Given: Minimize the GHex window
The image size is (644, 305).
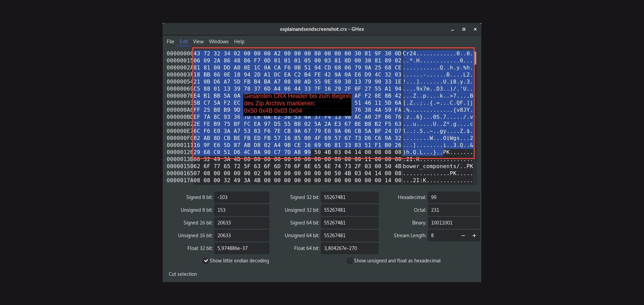Looking at the screenshot, I should tap(452, 30).
